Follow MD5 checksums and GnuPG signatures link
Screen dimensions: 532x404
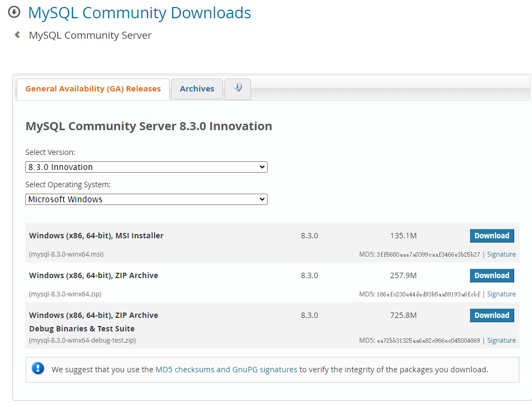(x=226, y=370)
